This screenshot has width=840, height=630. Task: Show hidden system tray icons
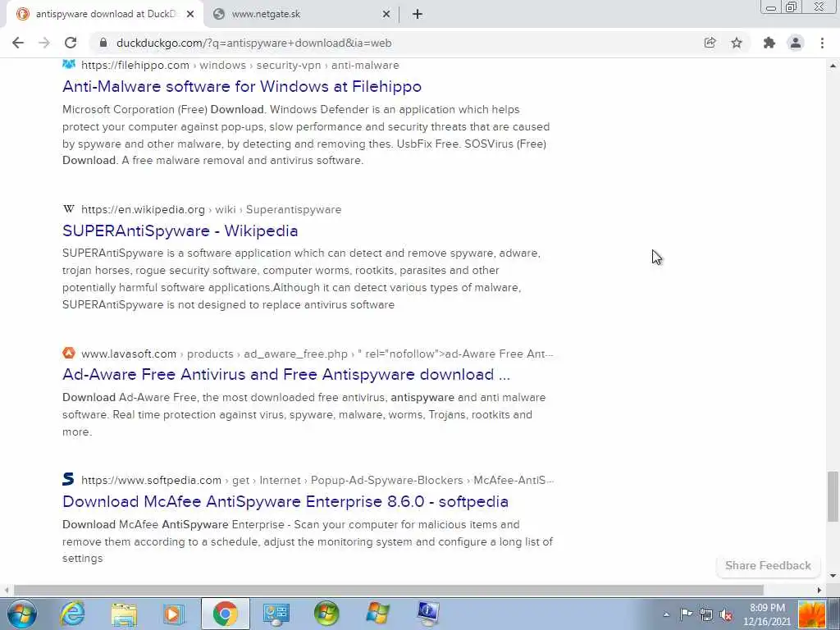coord(666,614)
